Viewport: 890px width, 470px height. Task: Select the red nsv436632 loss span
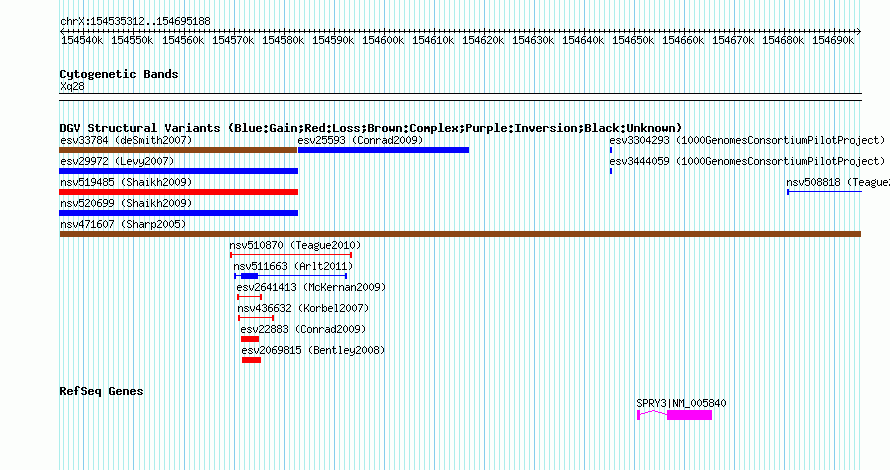[256, 318]
